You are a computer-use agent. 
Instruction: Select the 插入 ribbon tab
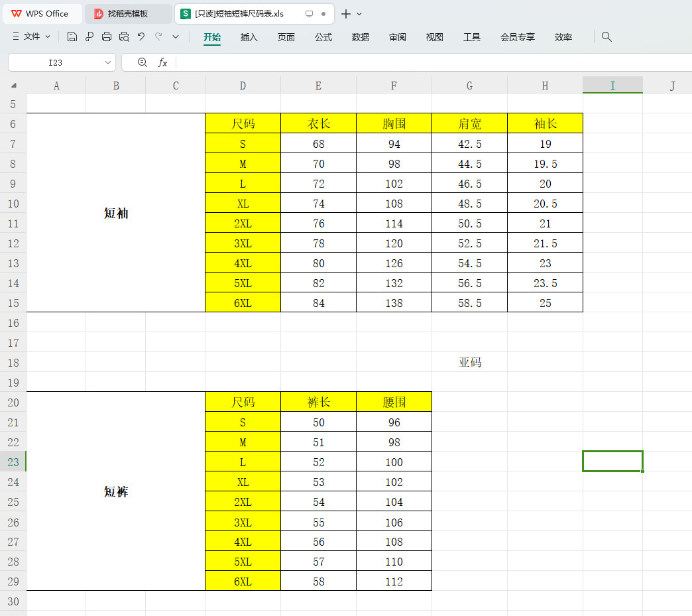point(249,37)
